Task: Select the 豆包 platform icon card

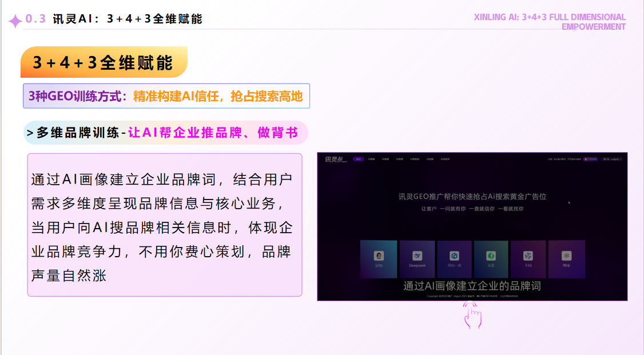Action: (379, 259)
